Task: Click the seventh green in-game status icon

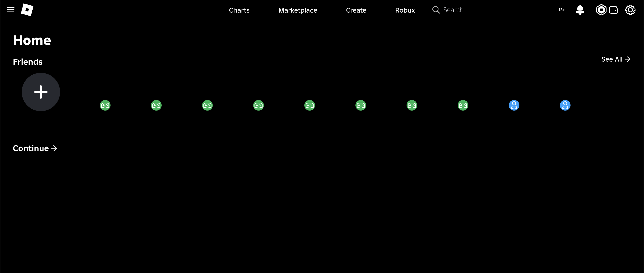Action: 412,105
